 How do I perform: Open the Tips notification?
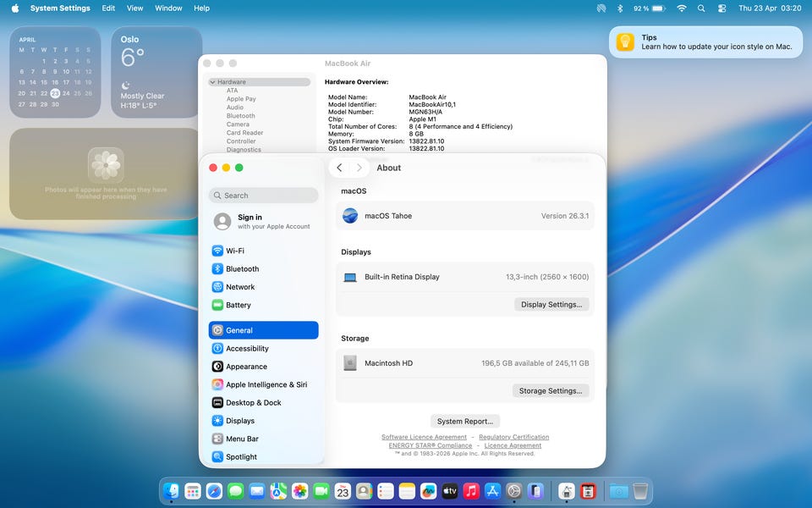(x=705, y=42)
